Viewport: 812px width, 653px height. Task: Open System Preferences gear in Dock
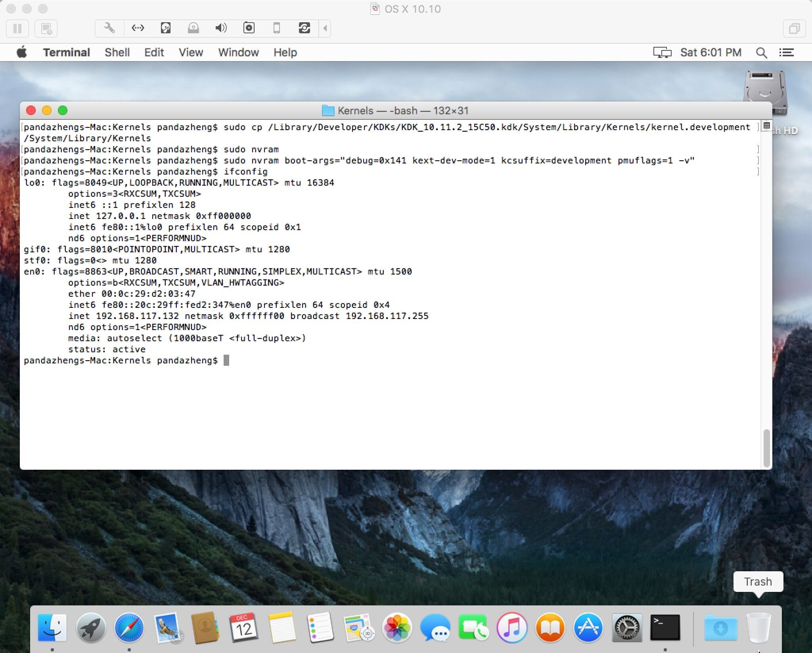[x=627, y=628]
